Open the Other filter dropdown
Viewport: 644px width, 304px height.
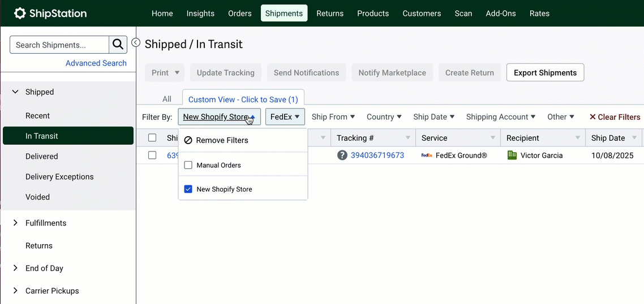(x=561, y=117)
